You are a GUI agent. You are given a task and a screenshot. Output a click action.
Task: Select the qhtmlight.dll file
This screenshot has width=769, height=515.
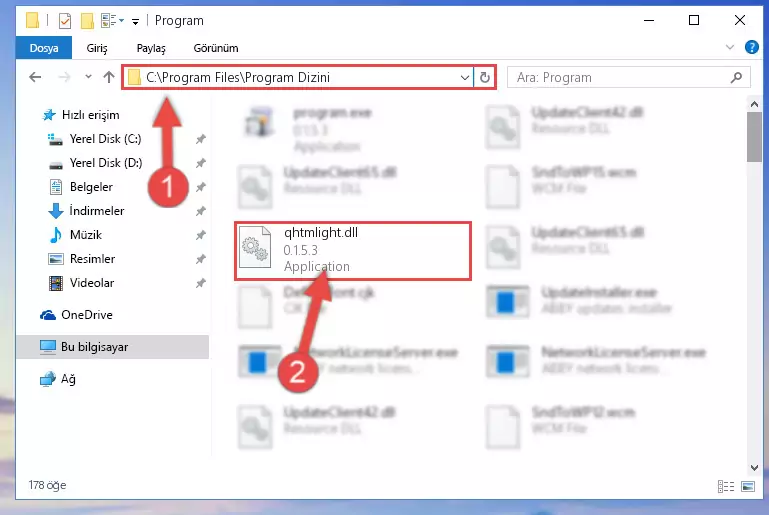[x=353, y=251]
